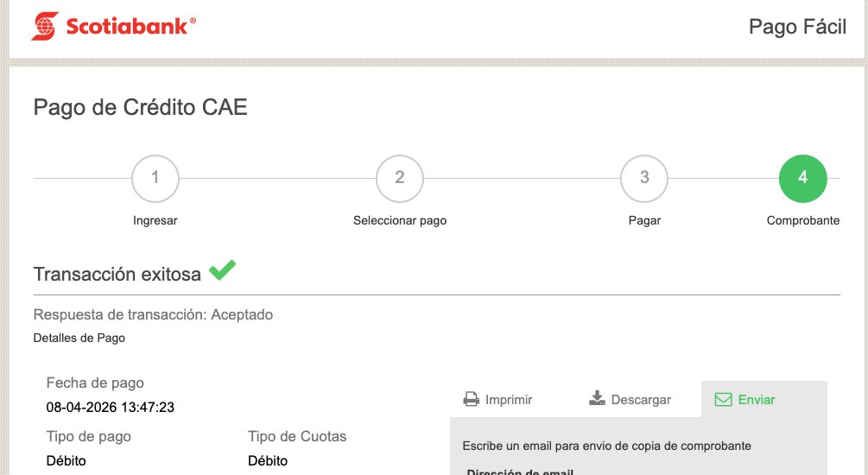Select the Enviar tab
This screenshot has width=868, height=475.
764,399
